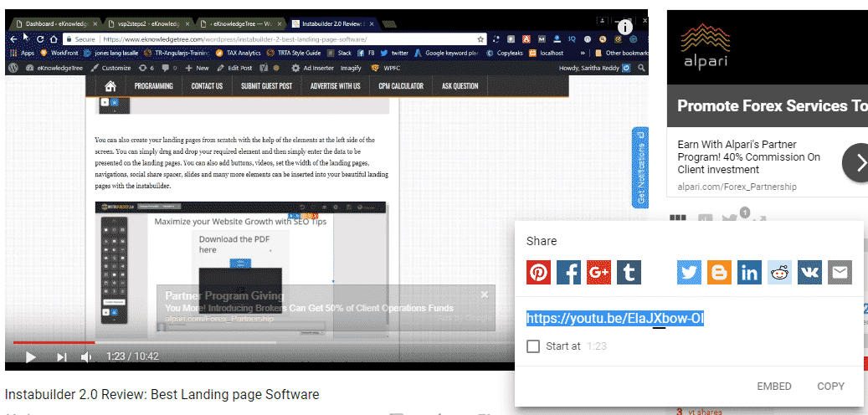868x415 pixels.
Task: Share the video on Pinterest
Action: tap(538, 272)
